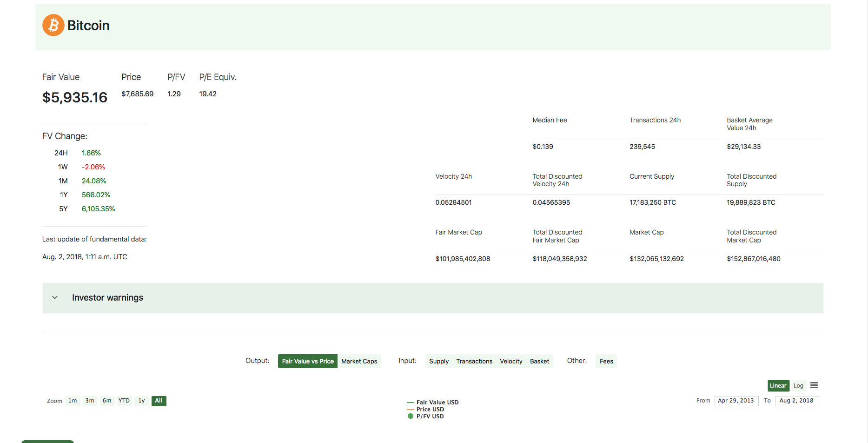Click the 1W change -2.06%
The height and width of the screenshot is (443, 868).
pyautogui.click(x=93, y=167)
